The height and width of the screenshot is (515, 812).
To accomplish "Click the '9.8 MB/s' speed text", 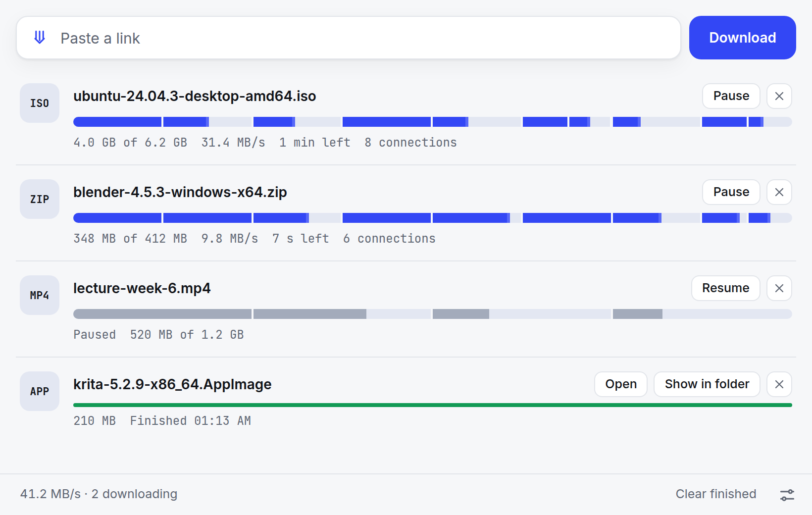I will [230, 239].
